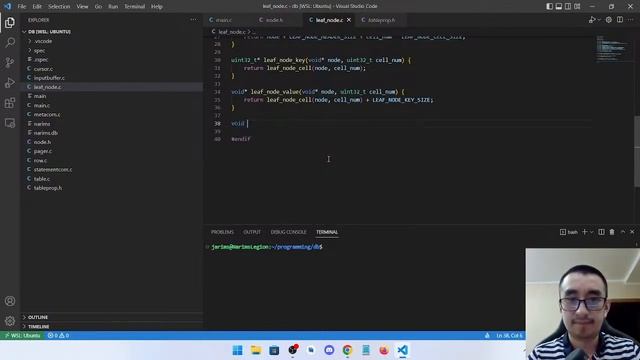
Task: Open the Selection menu
Action: pos(59,6)
